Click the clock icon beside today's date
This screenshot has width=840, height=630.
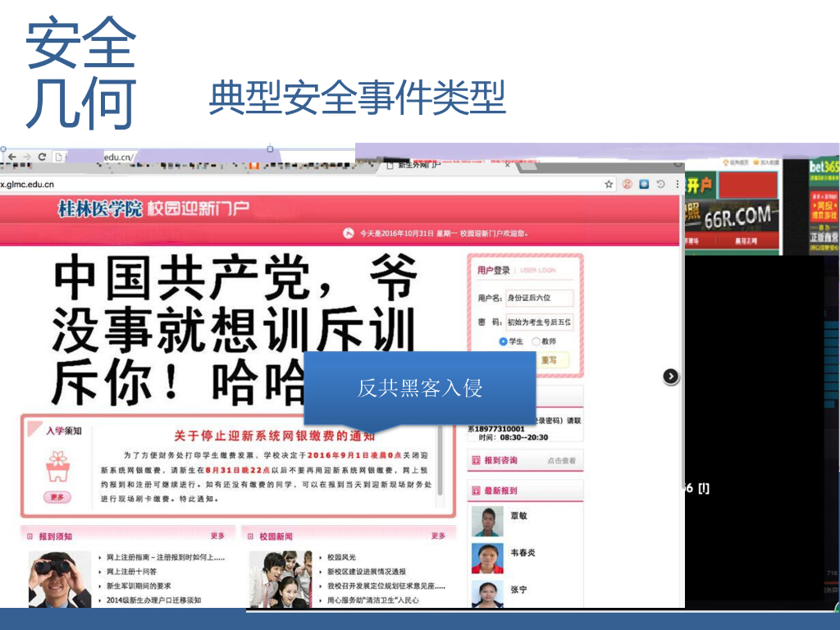pos(348,233)
